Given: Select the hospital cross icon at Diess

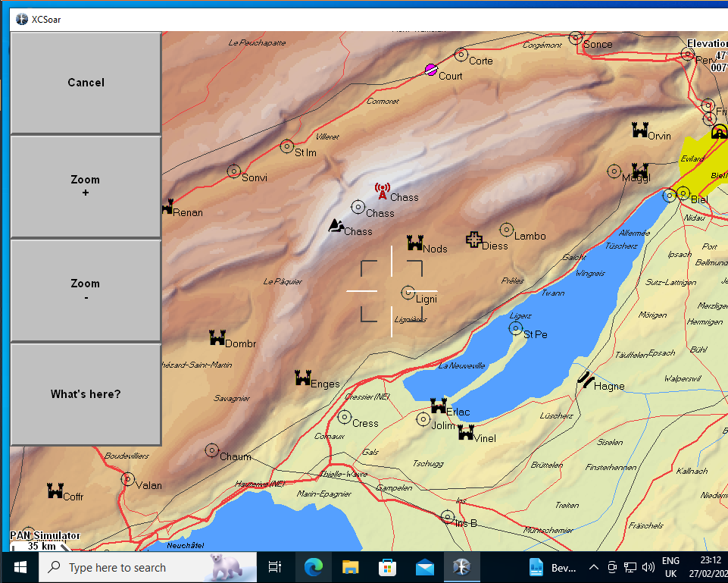Looking at the screenshot, I should coord(474,240).
